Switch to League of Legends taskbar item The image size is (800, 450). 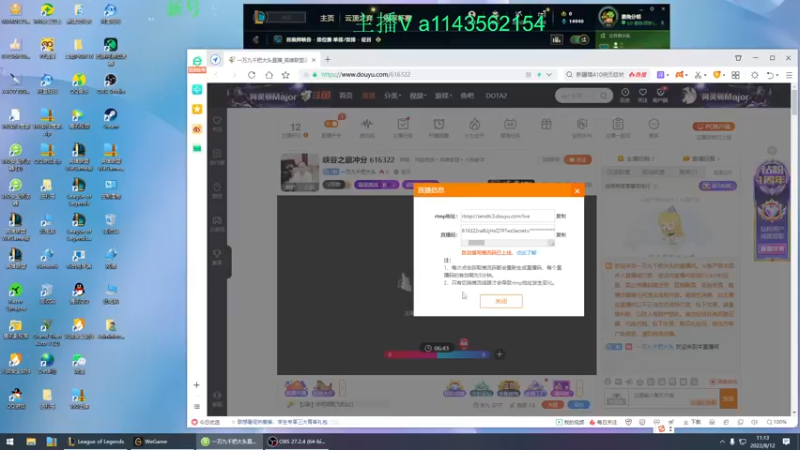[96, 442]
